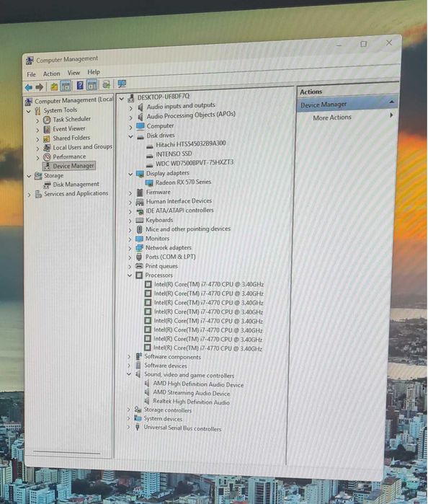Click the Mice and other pointing devices icon
428x504 pixels.
click(140, 229)
